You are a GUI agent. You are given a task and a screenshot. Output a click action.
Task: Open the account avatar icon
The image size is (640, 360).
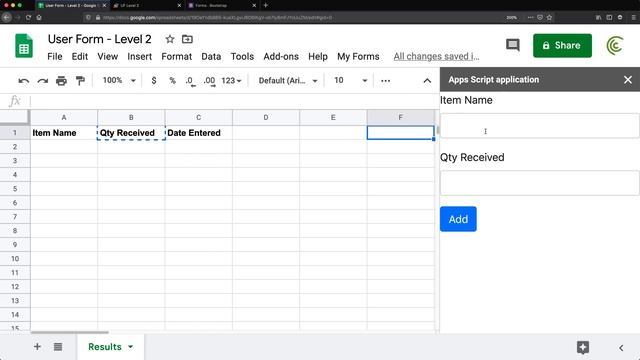pos(615,45)
